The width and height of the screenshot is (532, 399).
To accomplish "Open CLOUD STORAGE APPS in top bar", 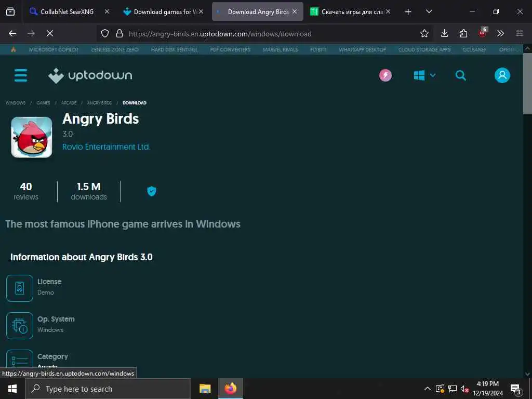I will [x=424, y=49].
